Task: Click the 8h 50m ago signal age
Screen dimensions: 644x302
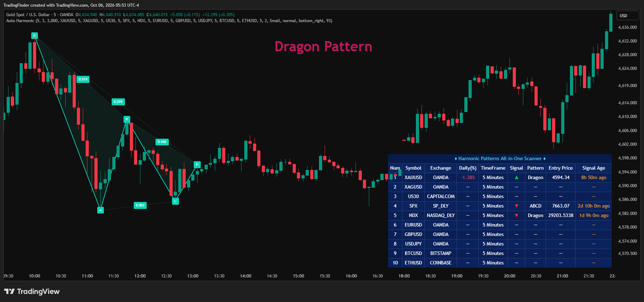Action: point(594,178)
